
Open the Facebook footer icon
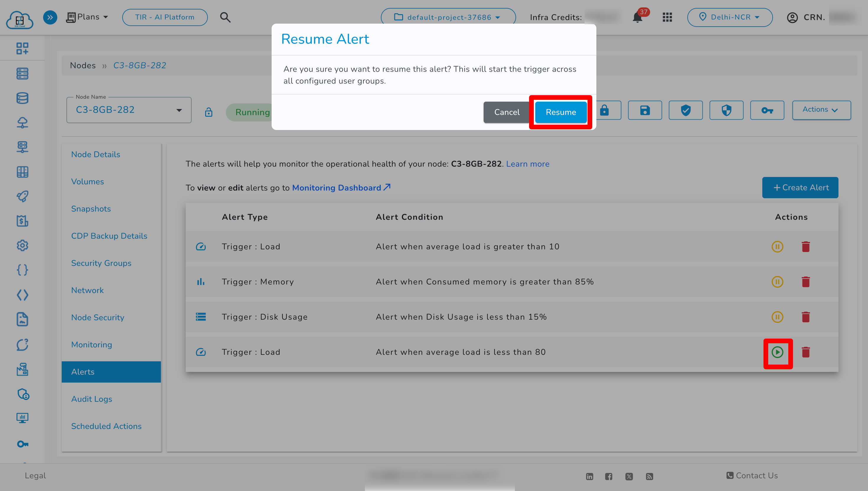608,477
